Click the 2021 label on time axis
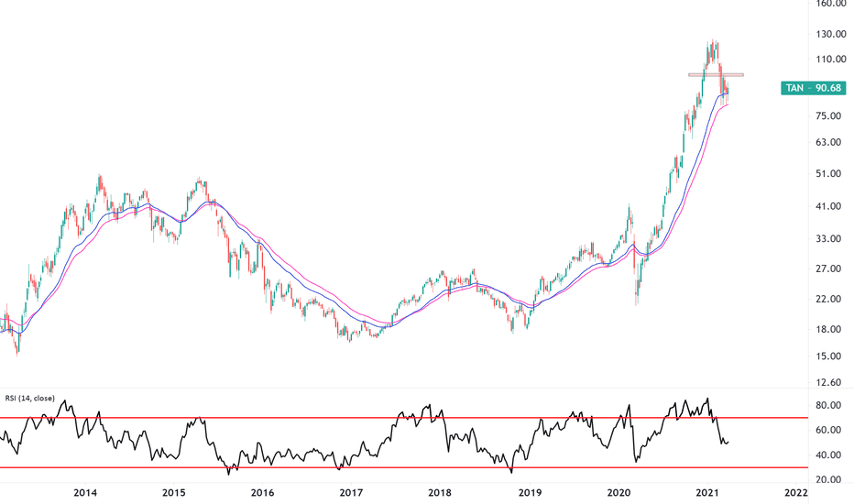The image size is (854, 504). 707,493
